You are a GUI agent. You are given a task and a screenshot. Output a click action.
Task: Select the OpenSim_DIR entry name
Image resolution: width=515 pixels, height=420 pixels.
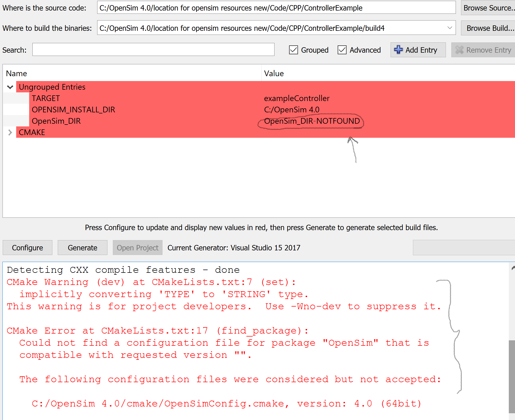(x=56, y=121)
